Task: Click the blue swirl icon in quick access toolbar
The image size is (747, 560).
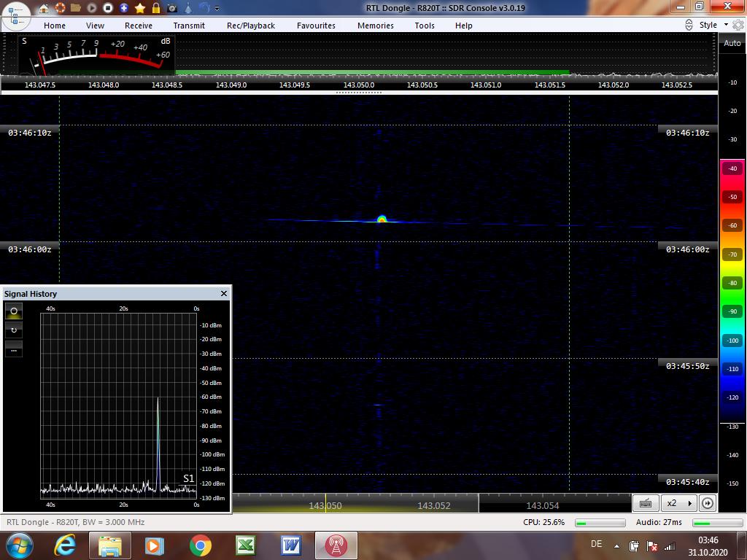Action: [x=204, y=7]
